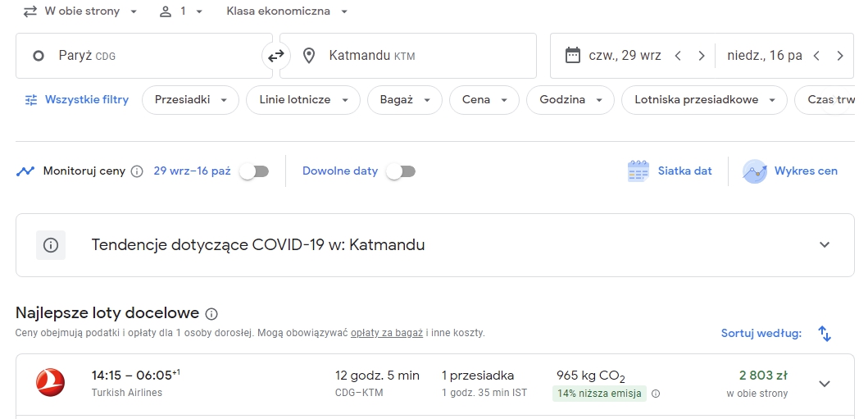This screenshot has height=419, width=868.
Task: Enable price tracking for 29 wrz–16 paź
Action: [x=254, y=171]
